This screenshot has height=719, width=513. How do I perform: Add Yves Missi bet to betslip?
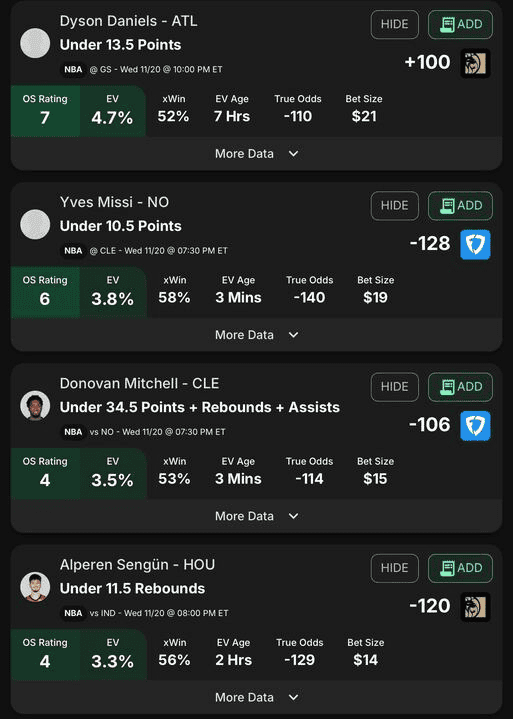tap(460, 205)
